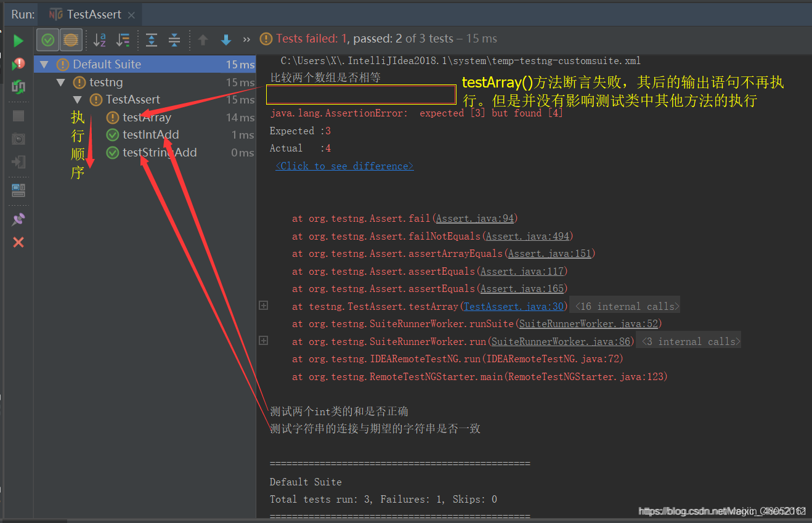Click the Expected :3 line

301,131
